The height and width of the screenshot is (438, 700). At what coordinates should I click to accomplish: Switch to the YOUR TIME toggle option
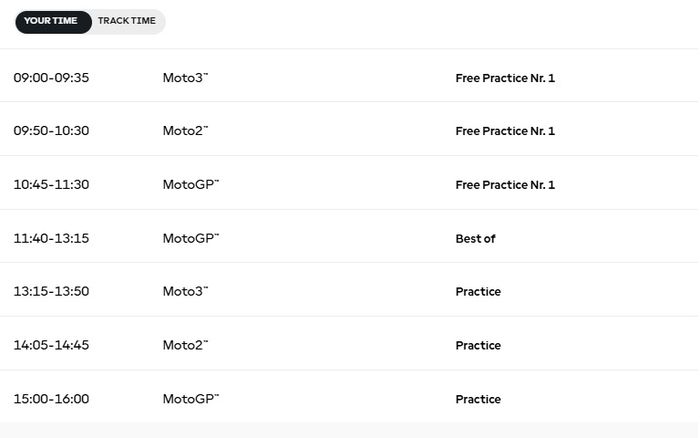coord(51,21)
